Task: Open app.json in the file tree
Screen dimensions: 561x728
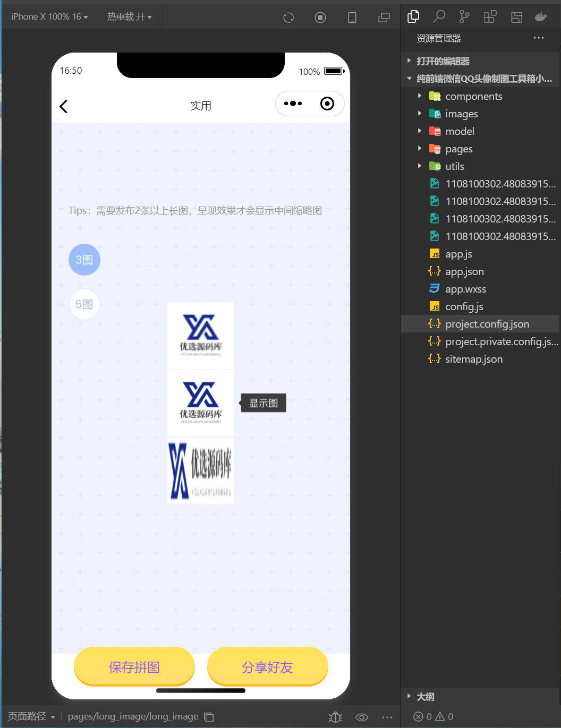Action: [481, 271]
